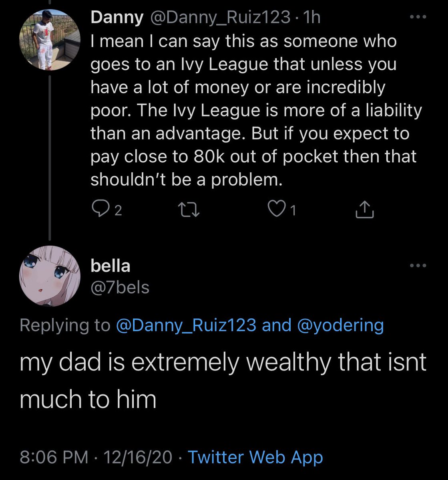Open bella's anime avatar profile picture
The height and width of the screenshot is (480, 448).
point(50,276)
